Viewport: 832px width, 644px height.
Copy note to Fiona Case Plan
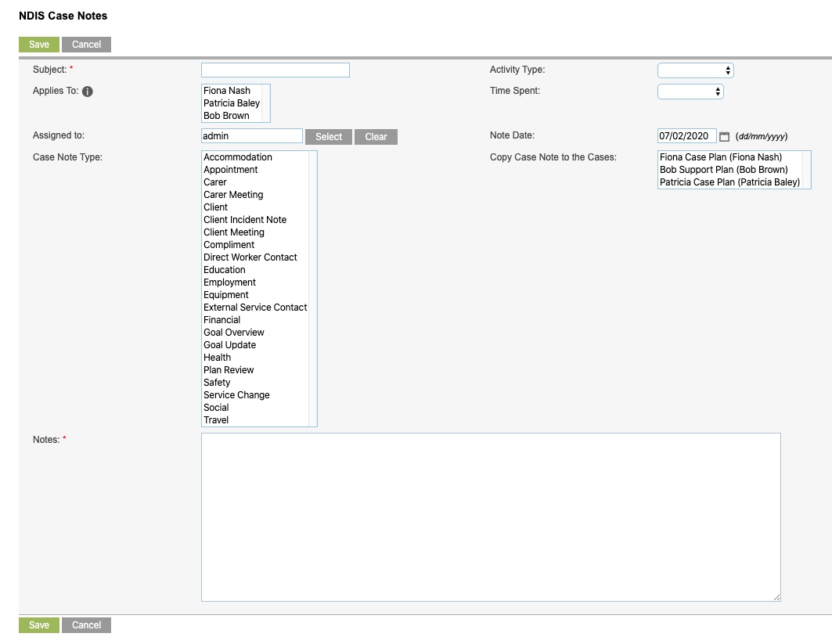click(721, 157)
